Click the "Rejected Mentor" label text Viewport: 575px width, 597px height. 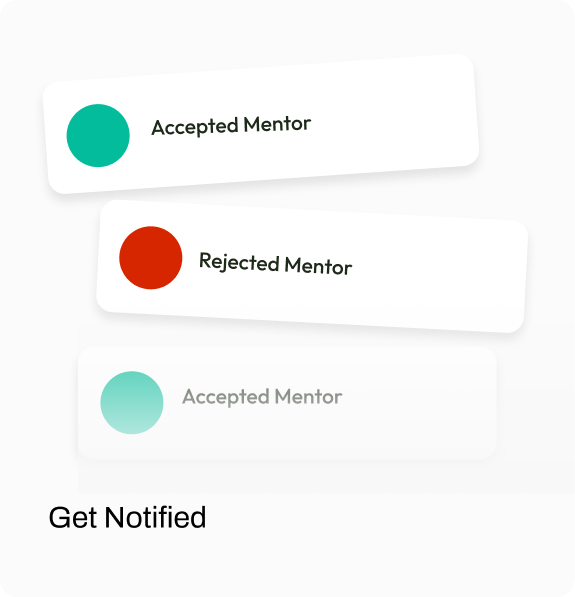click(276, 263)
